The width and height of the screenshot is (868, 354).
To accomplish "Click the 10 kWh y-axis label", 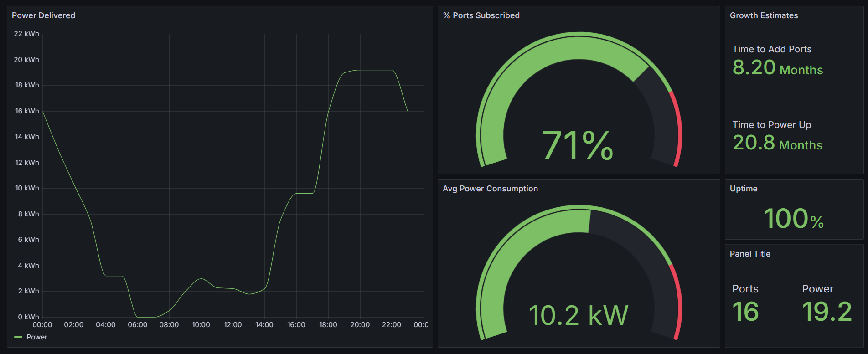I will pyautogui.click(x=27, y=188).
